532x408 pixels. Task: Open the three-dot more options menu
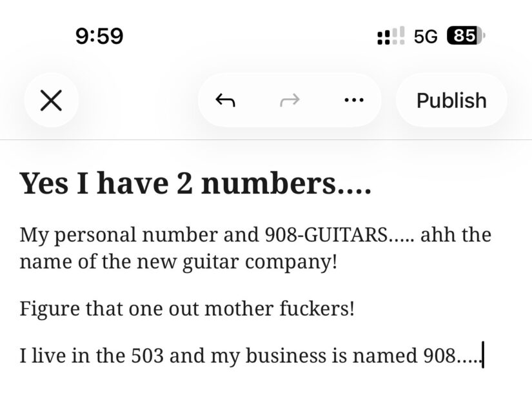(x=354, y=100)
